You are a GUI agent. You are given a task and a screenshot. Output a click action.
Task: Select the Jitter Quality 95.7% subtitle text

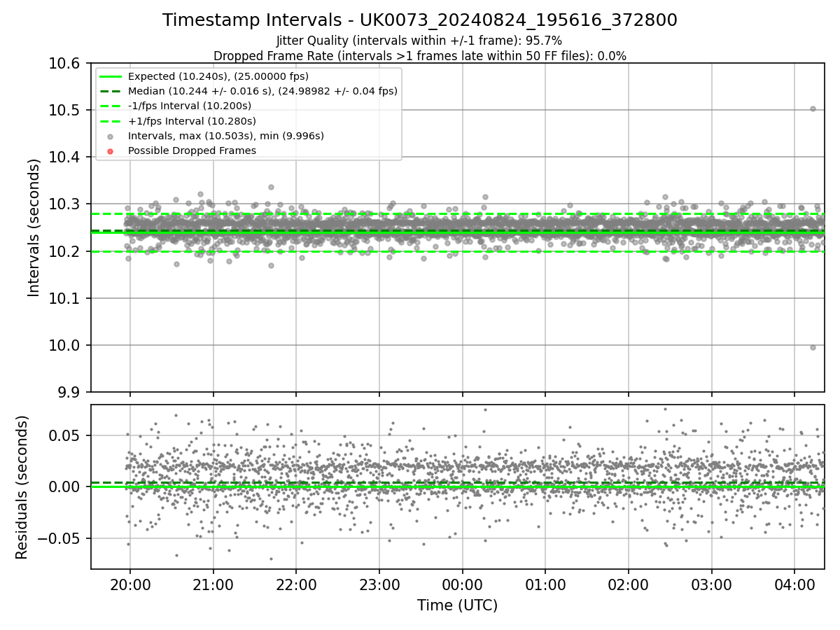[419, 41]
